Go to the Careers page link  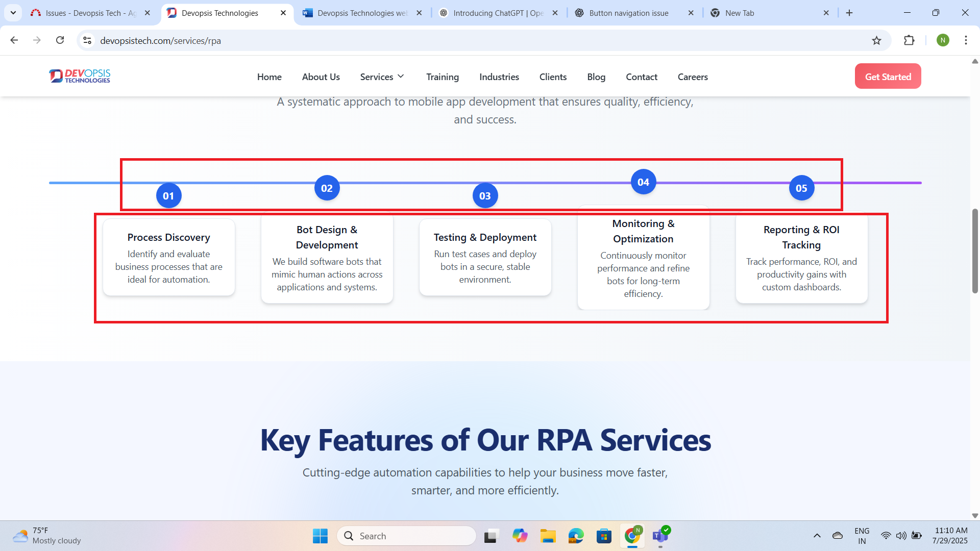(x=692, y=77)
